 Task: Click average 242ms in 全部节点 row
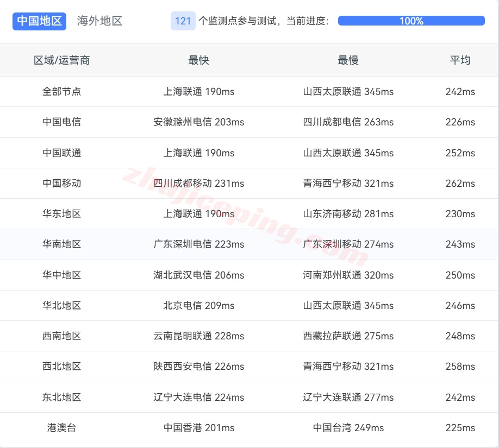pos(460,92)
